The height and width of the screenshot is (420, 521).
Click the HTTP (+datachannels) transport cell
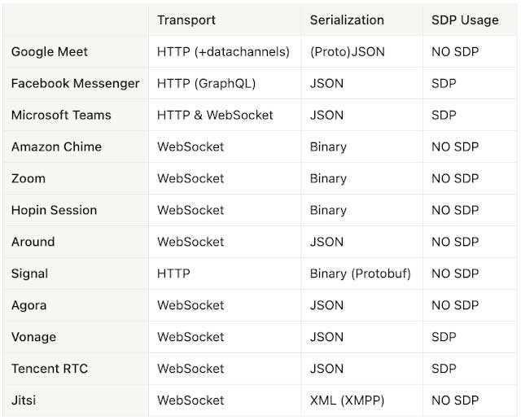[223, 52]
